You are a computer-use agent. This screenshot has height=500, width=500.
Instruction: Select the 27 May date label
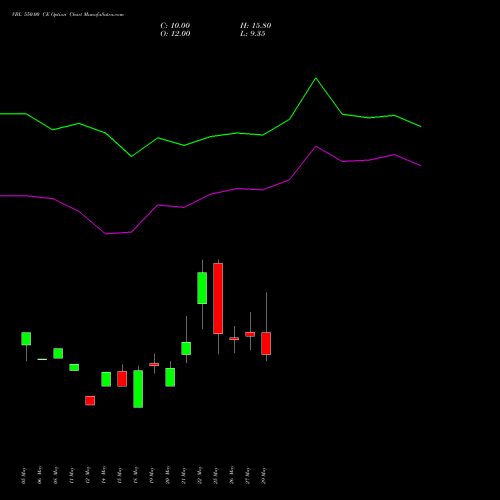tap(247, 475)
